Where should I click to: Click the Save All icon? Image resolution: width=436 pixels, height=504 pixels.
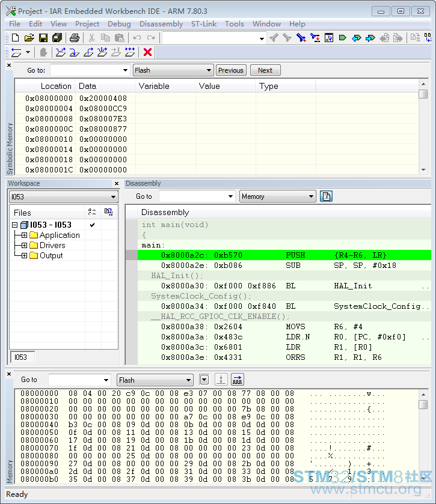57,38
